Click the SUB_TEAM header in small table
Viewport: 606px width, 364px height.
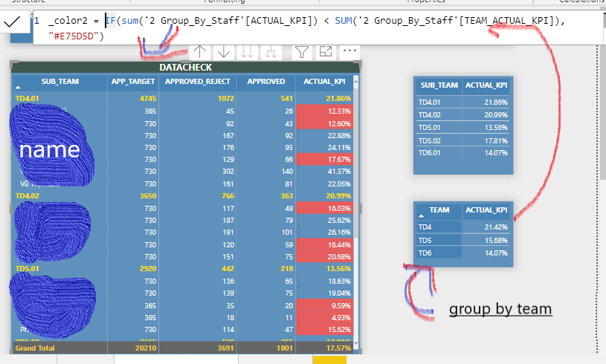click(x=439, y=85)
